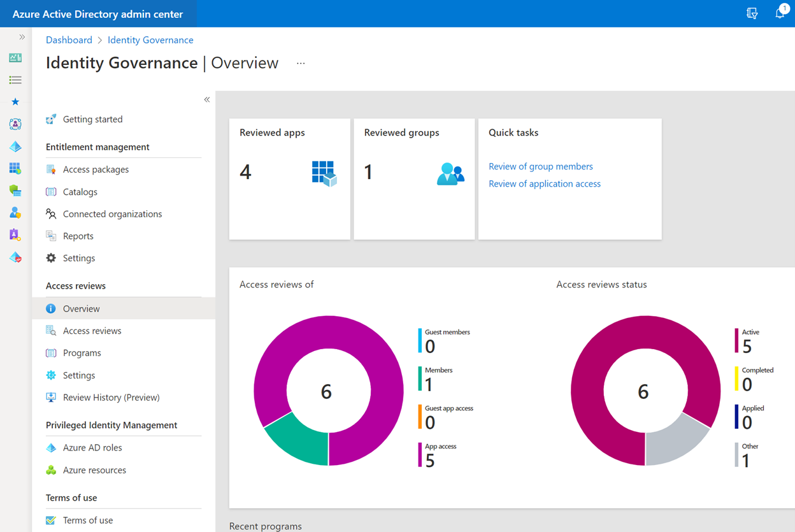Screen dimensions: 795x532
Task: Click the "Azure Active Directory admin center" title
Action: click(97, 14)
